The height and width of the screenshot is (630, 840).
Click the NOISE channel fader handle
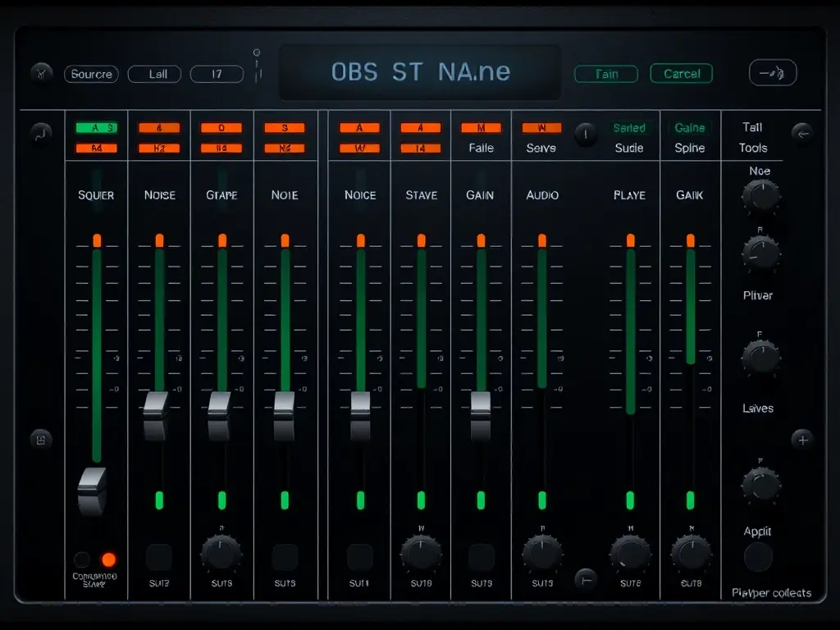click(x=155, y=416)
